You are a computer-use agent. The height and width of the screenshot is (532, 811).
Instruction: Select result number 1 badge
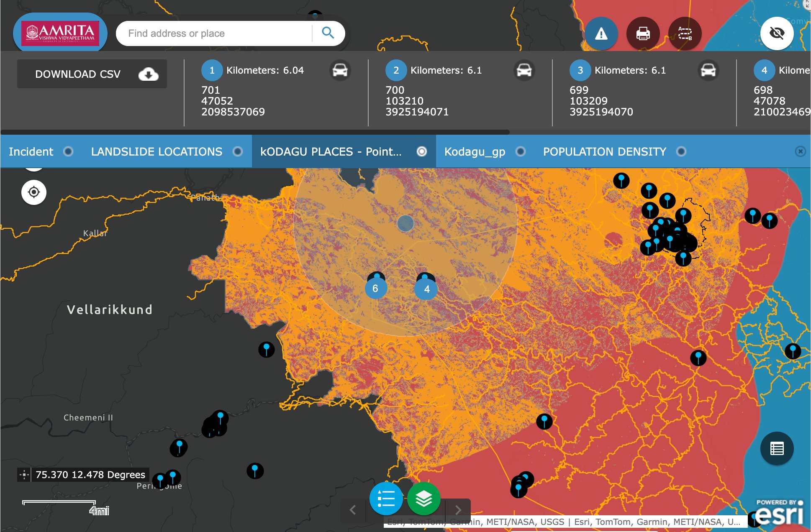click(212, 70)
